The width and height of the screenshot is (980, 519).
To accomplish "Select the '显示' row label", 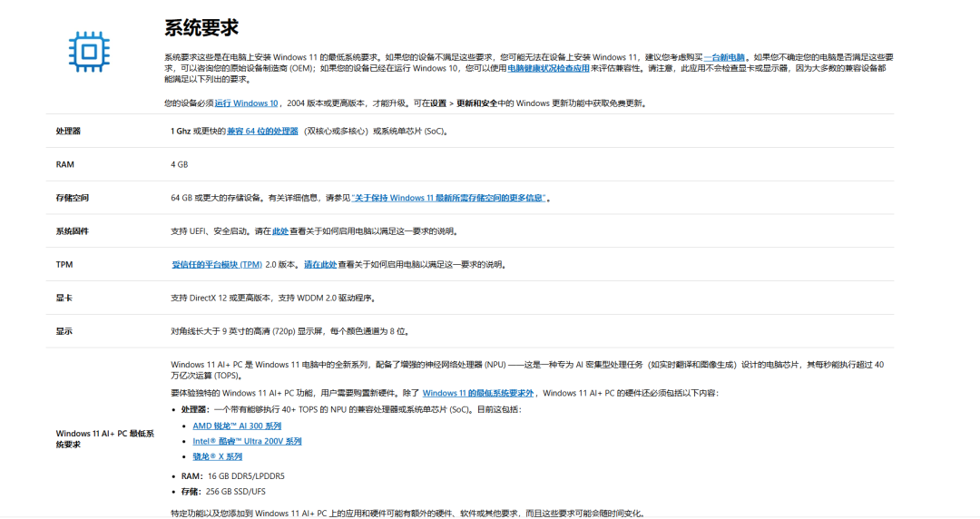I will tap(64, 331).
